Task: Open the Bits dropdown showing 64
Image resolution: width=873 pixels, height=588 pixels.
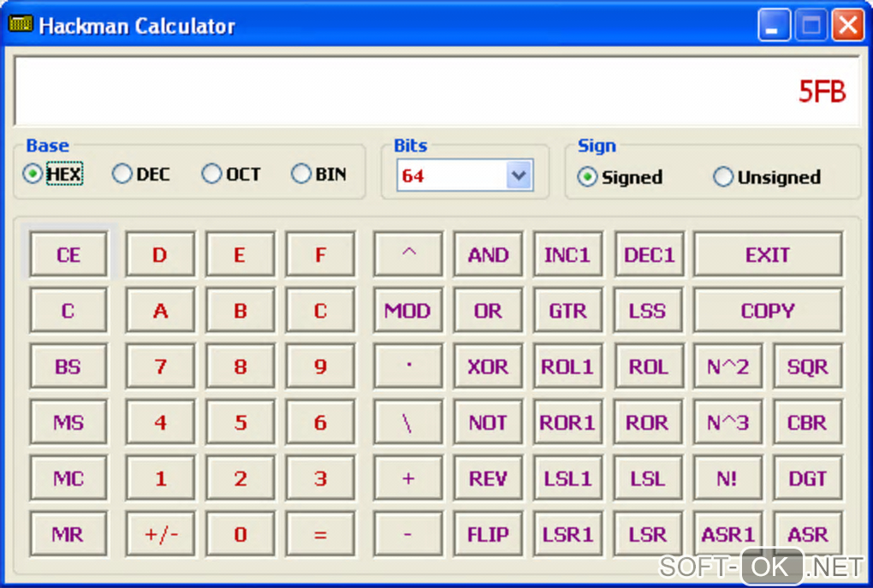Action: point(465,175)
